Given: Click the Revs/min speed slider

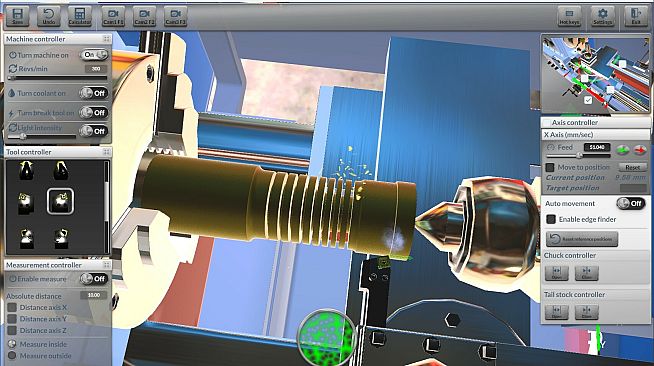Looking at the screenshot, I should [58, 78].
